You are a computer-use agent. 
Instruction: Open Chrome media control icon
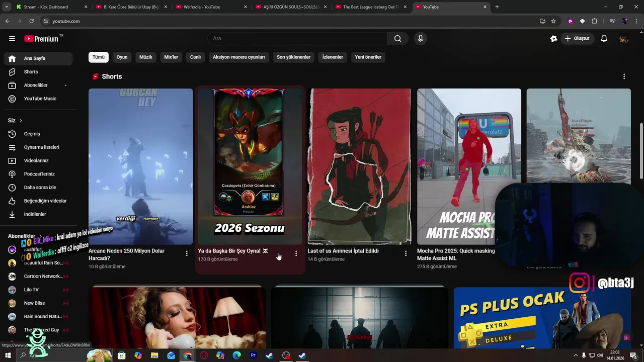(x=612, y=21)
